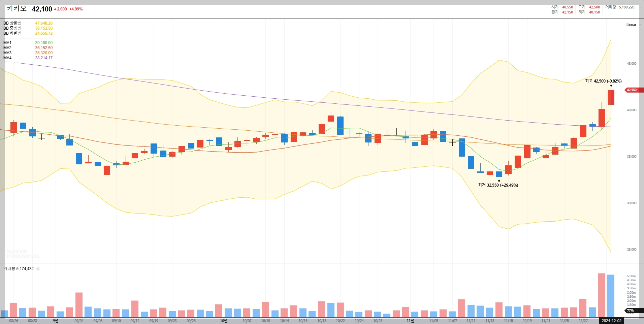Click the current price 42,100

pos(42,9)
